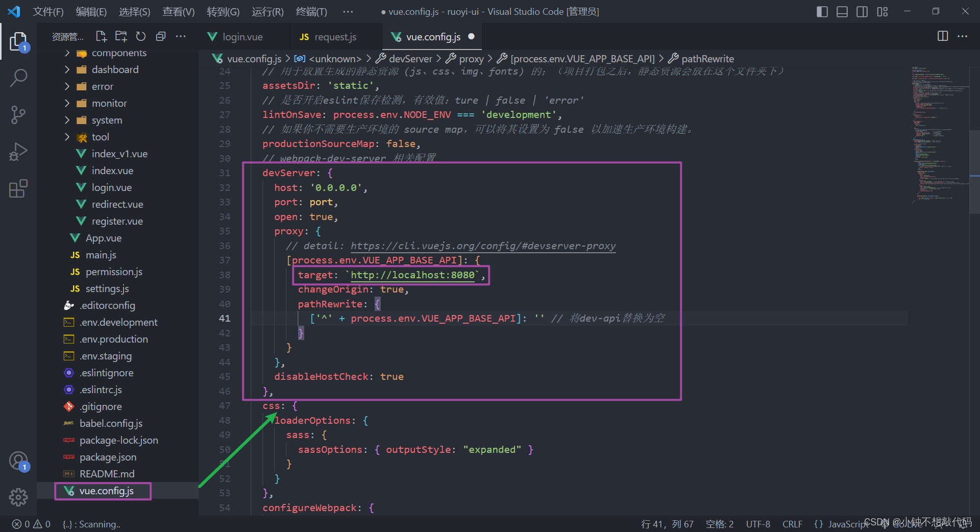
Task: Click the VS Code logo icon
Action: click(x=14, y=11)
